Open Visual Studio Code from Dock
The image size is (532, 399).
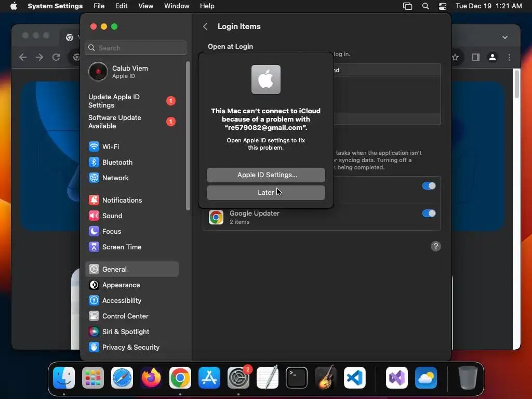[355, 378]
